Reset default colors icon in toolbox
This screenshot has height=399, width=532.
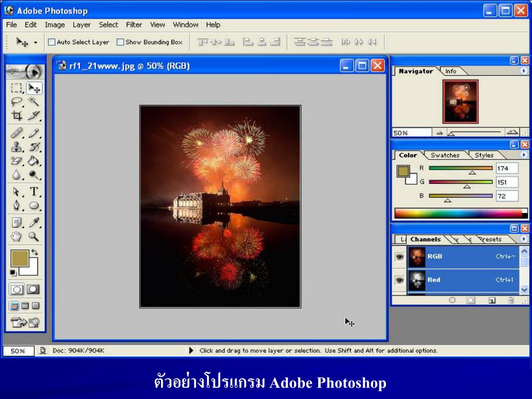[x=13, y=272]
